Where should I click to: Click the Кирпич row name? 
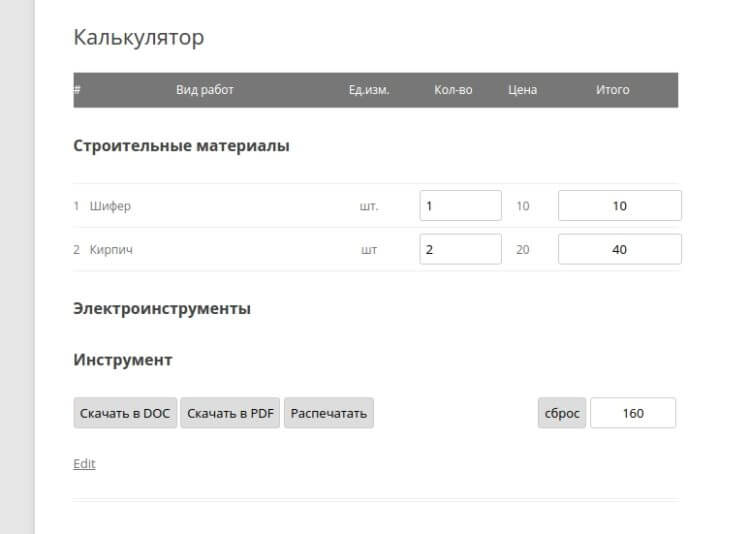(x=111, y=250)
